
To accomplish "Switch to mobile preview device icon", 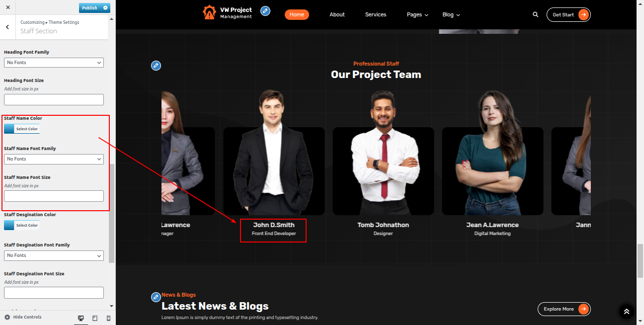I will (108, 318).
